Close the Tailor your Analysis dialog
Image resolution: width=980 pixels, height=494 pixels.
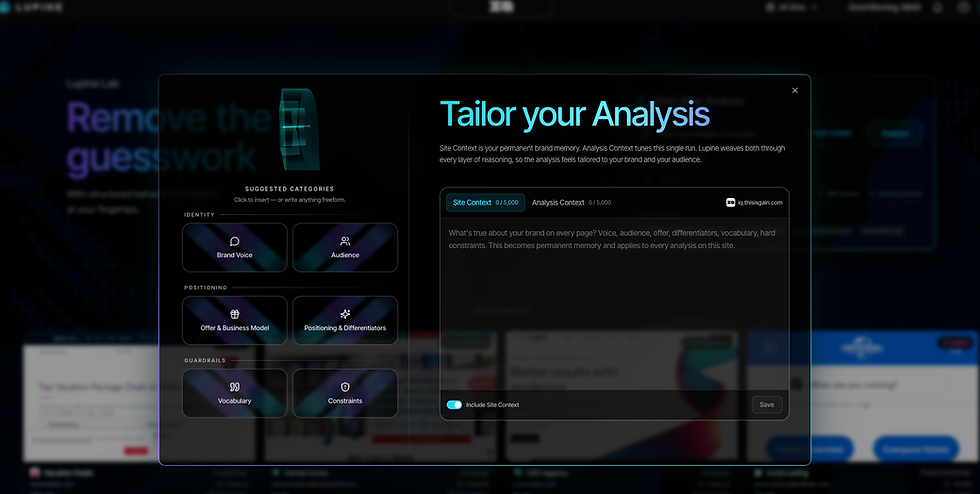tap(795, 91)
